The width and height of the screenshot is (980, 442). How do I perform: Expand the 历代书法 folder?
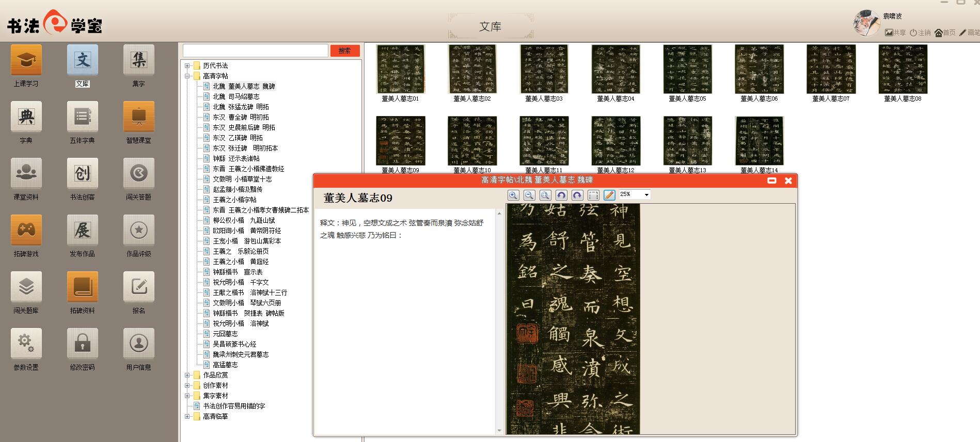pyautogui.click(x=187, y=66)
